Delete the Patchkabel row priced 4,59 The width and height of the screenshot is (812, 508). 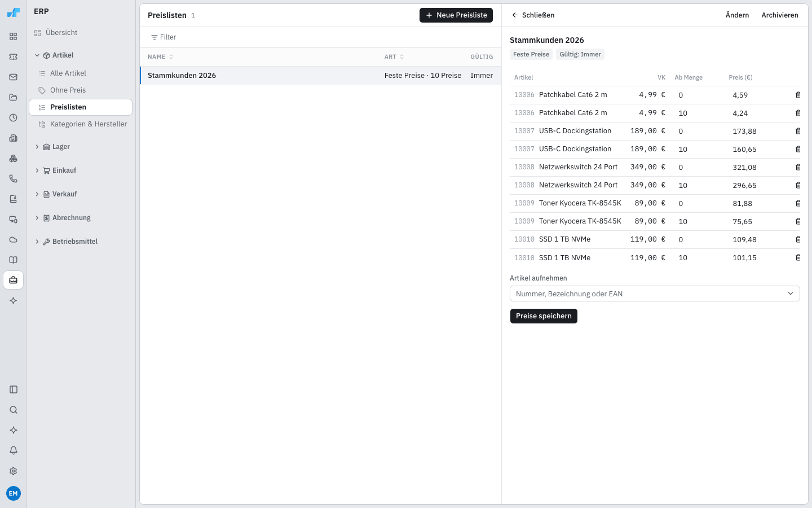(x=797, y=95)
